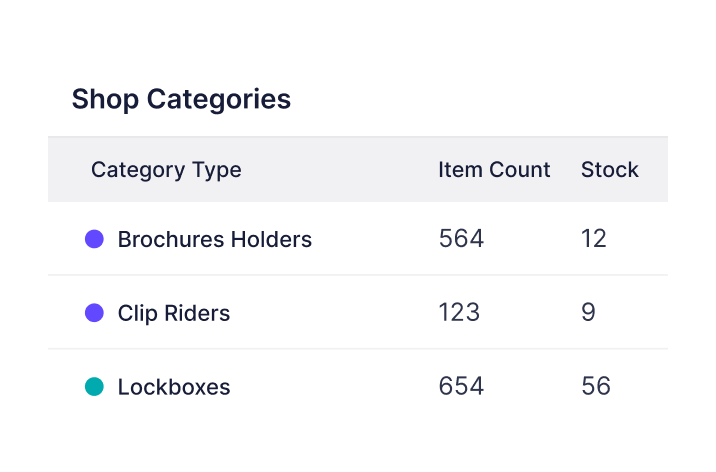Open the Brochures Holders category
The height and width of the screenshot is (472, 716).
(214, 240)
